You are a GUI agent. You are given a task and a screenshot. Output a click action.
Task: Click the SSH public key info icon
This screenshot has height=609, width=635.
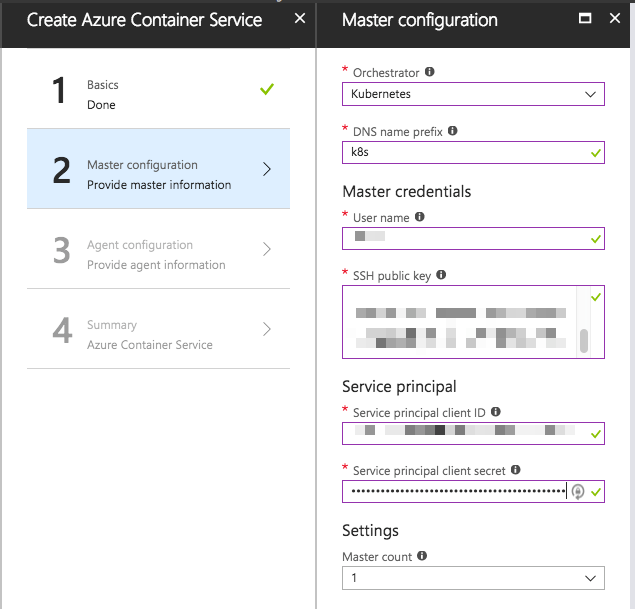442,274
